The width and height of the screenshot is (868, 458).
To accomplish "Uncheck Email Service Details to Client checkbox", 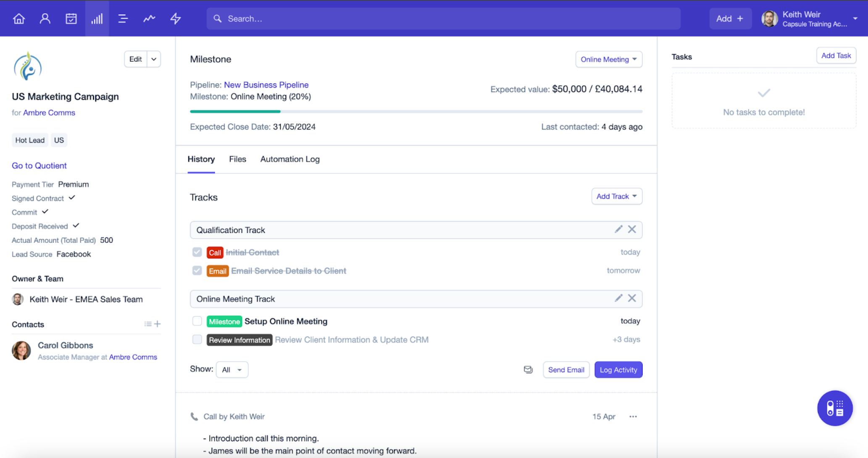I will tap(197, 271).
